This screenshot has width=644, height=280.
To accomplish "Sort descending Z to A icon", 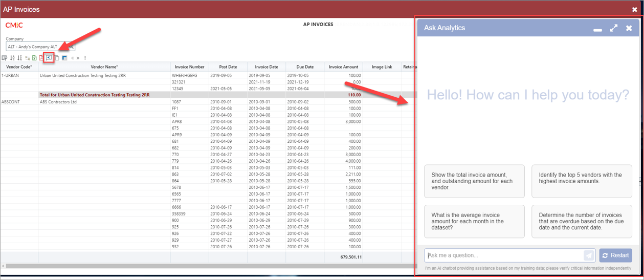I will pos(20,58).
